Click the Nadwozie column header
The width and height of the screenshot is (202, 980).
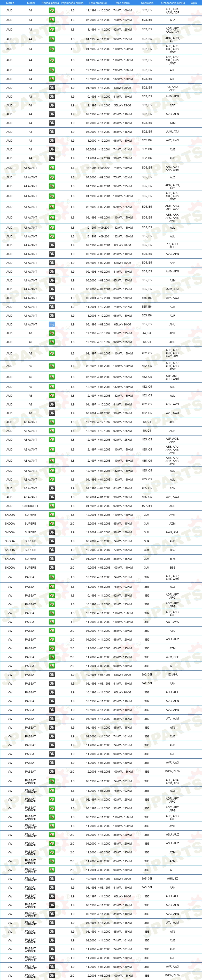pos(147,3)
